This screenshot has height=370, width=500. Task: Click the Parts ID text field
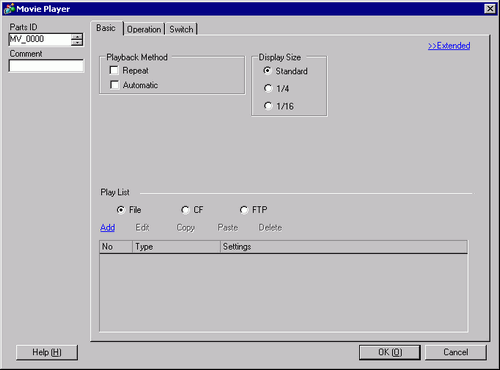click(x=40, y=39)
